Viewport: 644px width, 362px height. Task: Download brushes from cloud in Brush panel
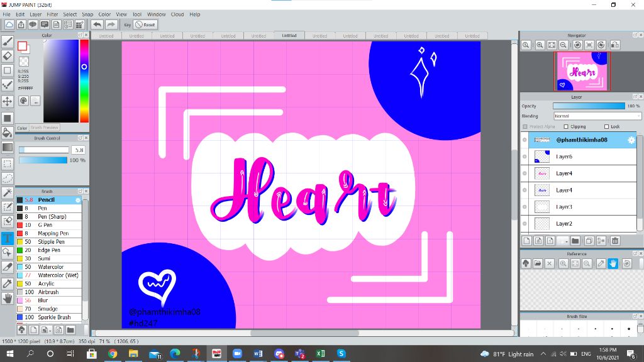(22, 329)
